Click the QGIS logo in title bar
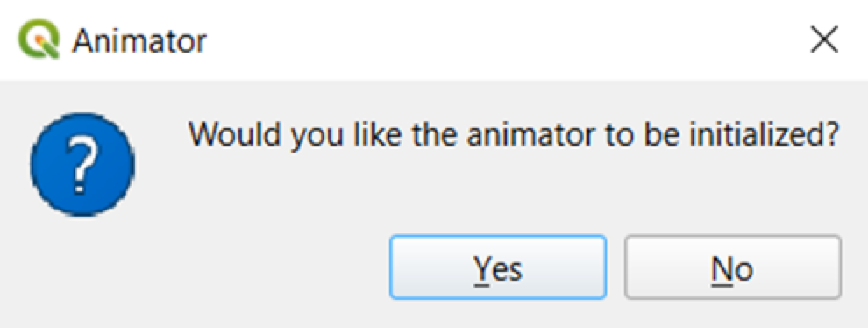 [x=39, y=39]
